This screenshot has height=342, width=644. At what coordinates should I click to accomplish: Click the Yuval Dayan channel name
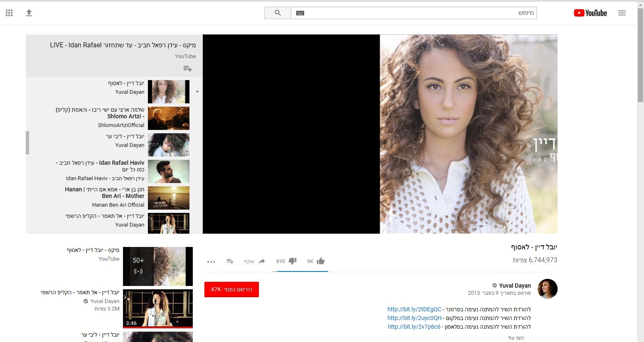(x=515, y=286)
